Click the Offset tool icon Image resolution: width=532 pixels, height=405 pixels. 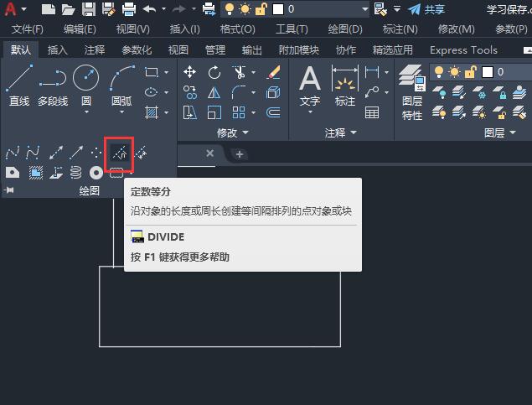[x=273, y=112]
